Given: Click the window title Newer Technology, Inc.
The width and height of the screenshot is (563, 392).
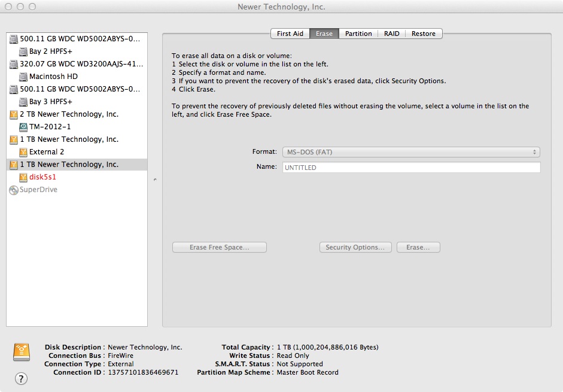Looking at the screenshot, I should (x=281, y=7).
